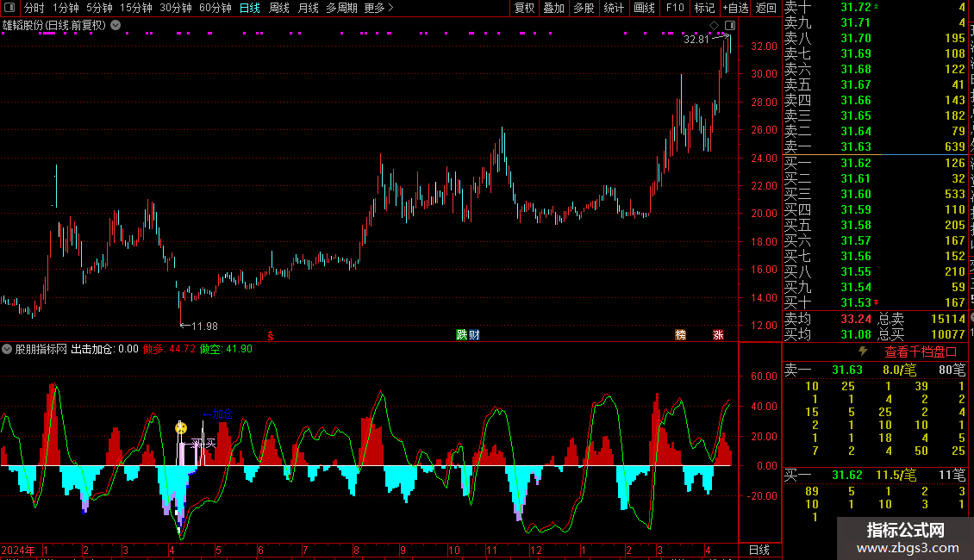Switch to the 月线 monthly chart
The width and height of the screenshot is (974, 560).
tap(308, 8)
